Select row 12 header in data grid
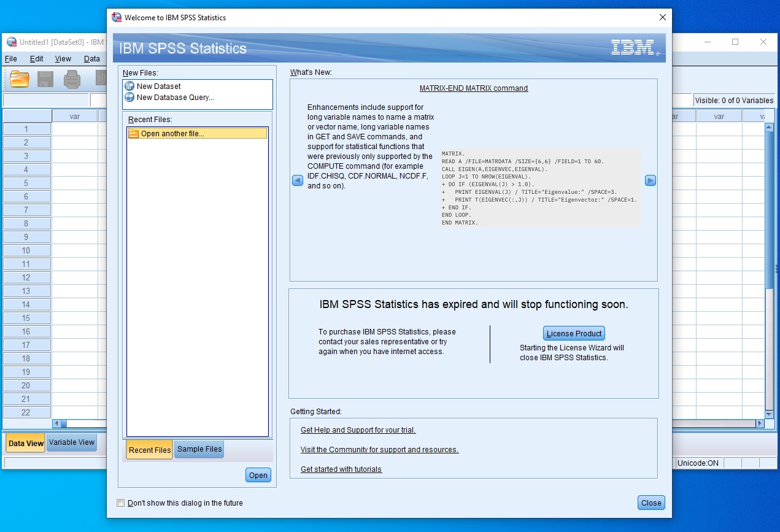 click(x=27, y=277)
